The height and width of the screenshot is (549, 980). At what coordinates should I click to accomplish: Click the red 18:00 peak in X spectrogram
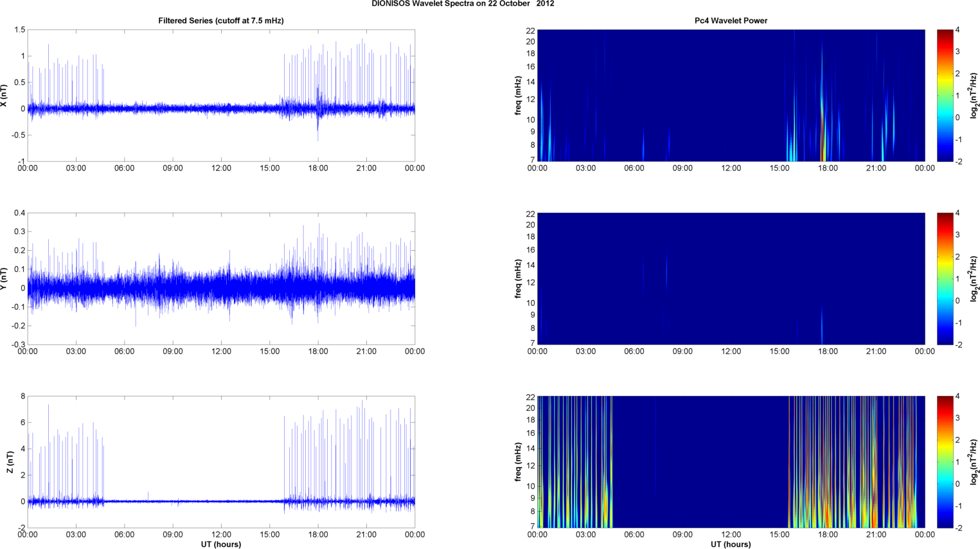pos(823,138)
